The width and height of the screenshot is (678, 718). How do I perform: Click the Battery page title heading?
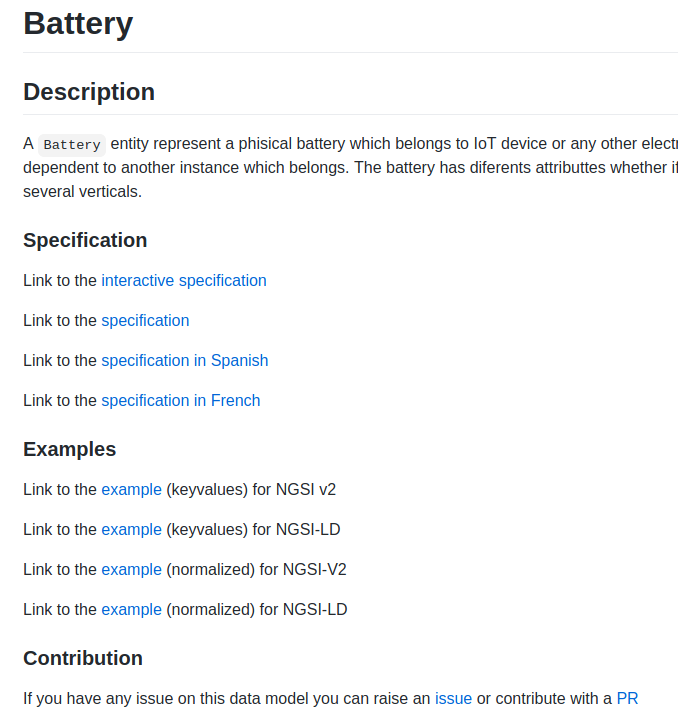(x=78, y=23)
